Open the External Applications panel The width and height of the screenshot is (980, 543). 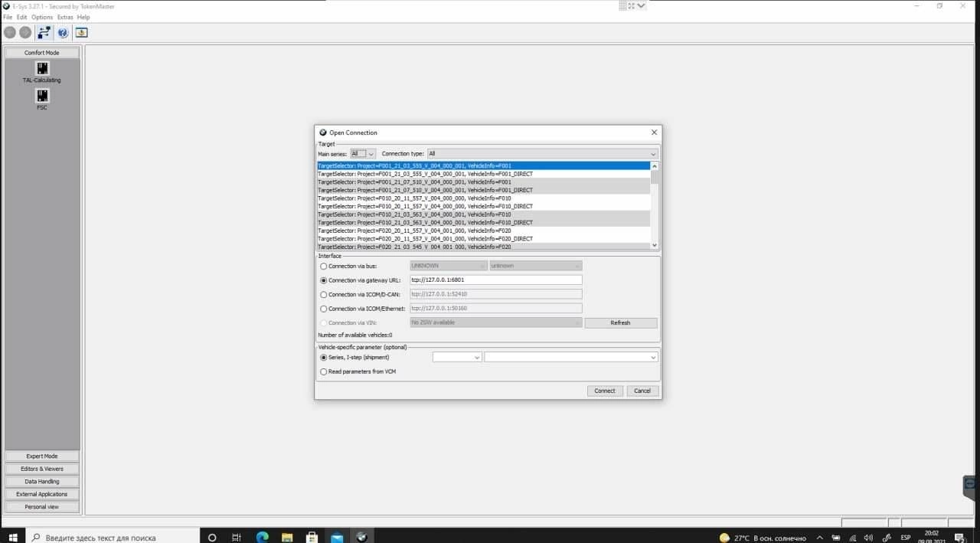pos(42,494)
